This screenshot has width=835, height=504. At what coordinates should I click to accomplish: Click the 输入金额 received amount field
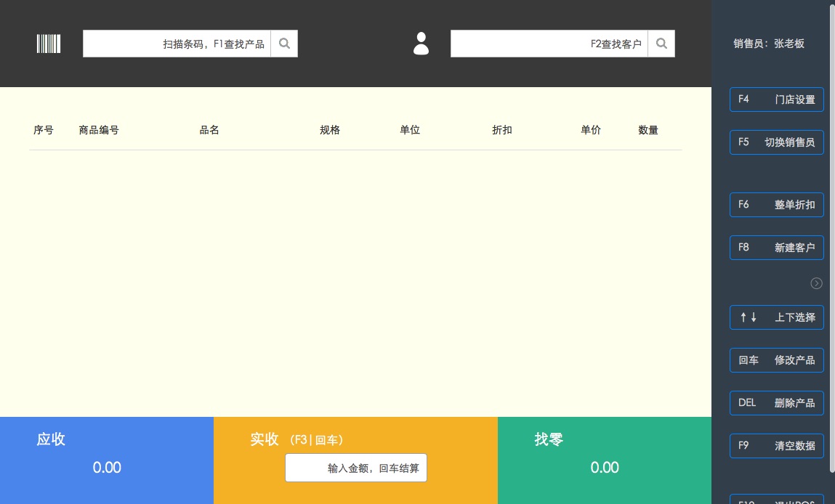(x=355, y=468)
